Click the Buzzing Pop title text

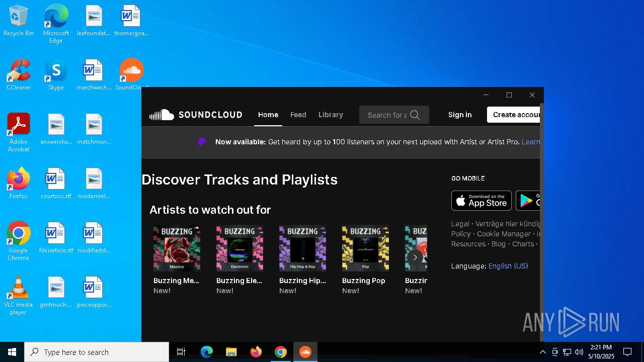point(364,281)
